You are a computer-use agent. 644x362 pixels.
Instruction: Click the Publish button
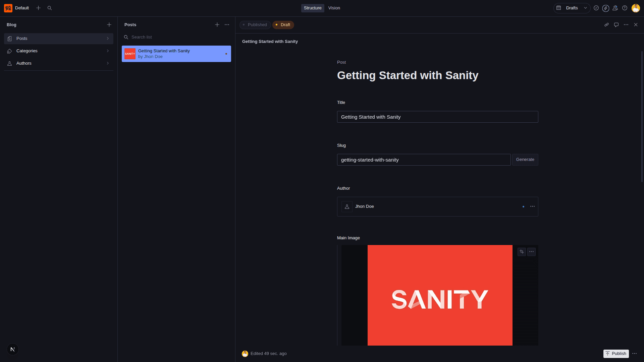(x=616, y=354)
